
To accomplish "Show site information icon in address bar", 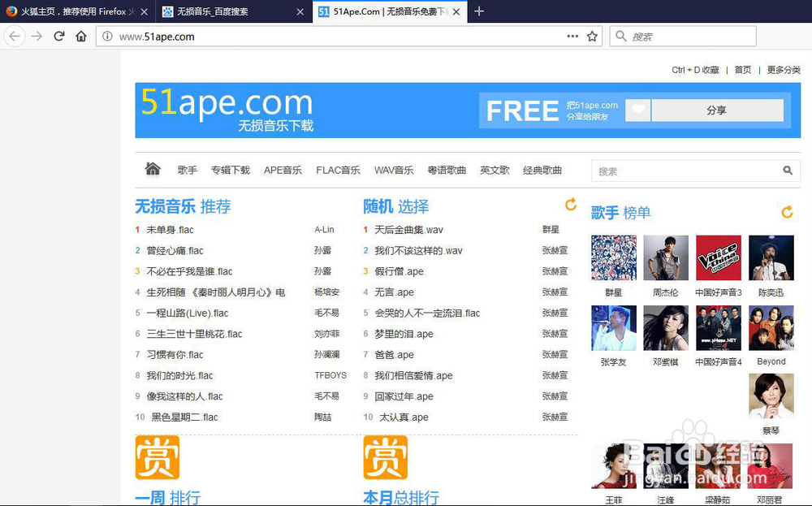I will click(107, 37).
